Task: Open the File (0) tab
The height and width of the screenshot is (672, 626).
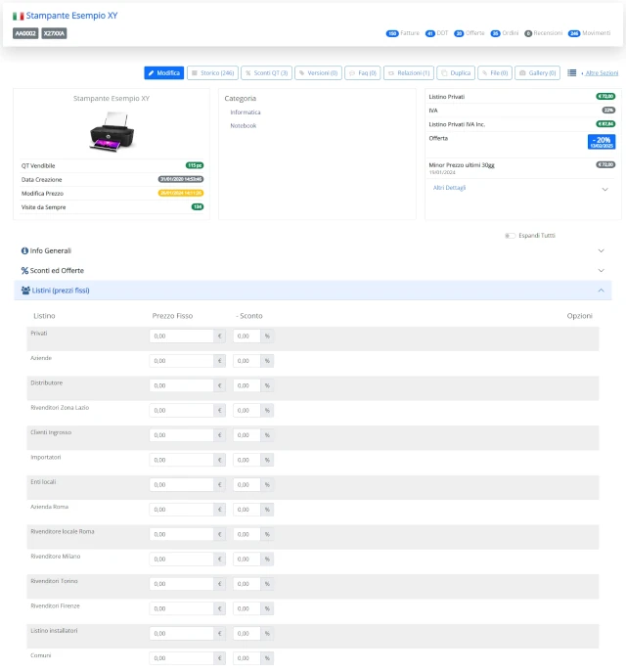Action: point(495,72)
